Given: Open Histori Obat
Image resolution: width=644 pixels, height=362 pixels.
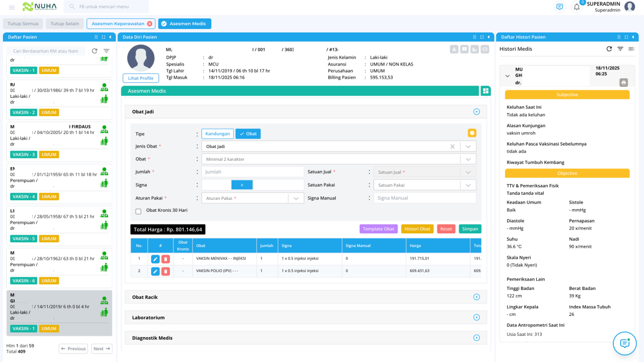Looking at the screenshot, I should pyautogui.click(x=417, y=229).
